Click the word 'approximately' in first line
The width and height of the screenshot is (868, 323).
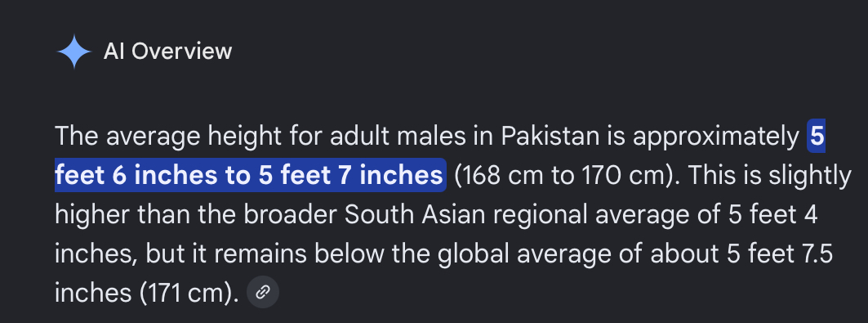(716, 137)
